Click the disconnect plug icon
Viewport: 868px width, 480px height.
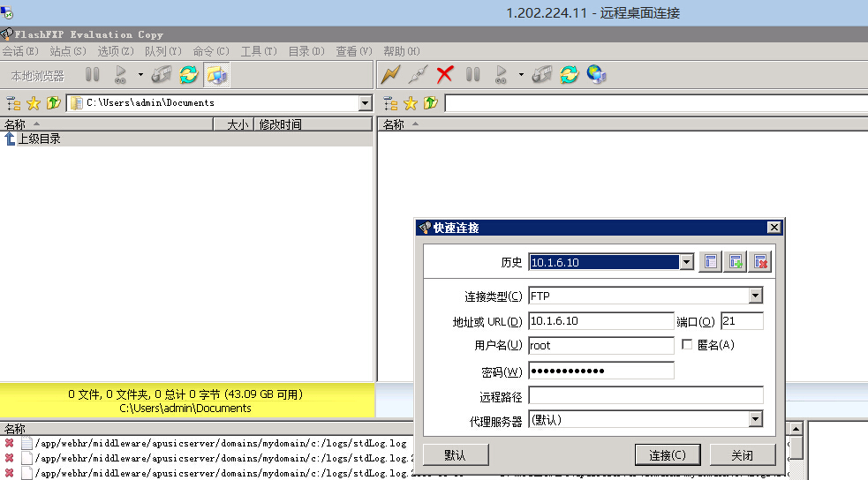click(x=418, y=74)
